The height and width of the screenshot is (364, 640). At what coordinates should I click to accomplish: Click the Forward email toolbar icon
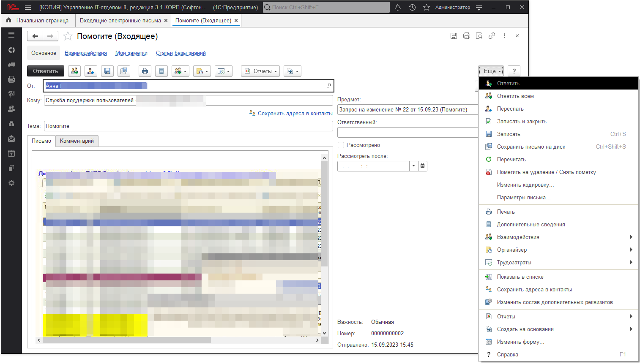click(x=91, y=71)
